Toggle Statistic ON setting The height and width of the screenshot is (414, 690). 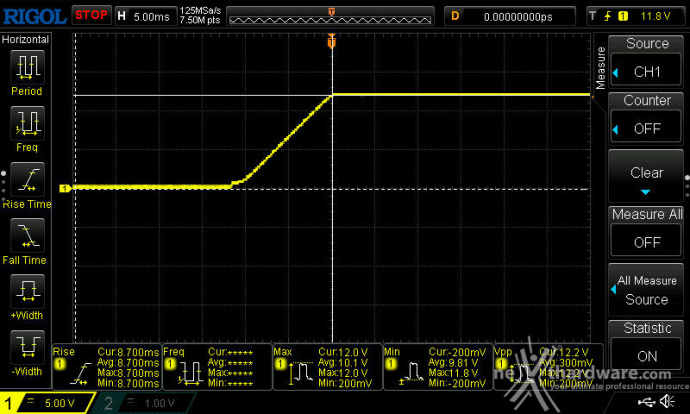[646, 346]
